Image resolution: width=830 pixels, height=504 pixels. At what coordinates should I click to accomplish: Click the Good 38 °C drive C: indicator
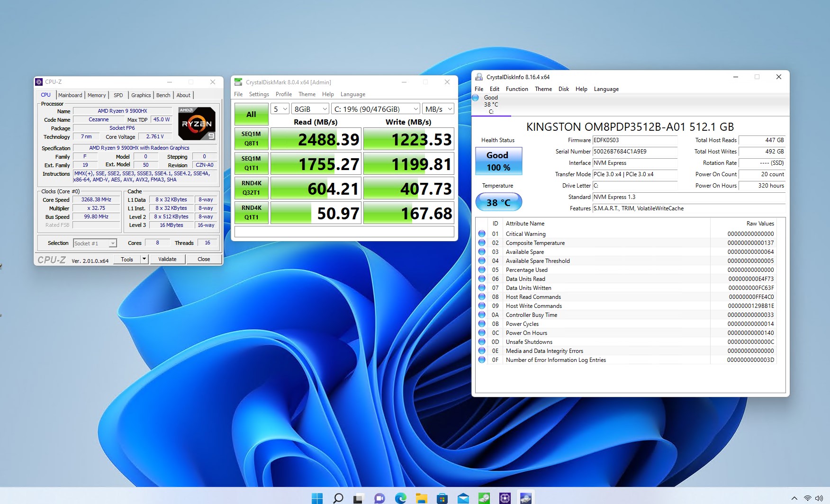[x=491, y=104]
